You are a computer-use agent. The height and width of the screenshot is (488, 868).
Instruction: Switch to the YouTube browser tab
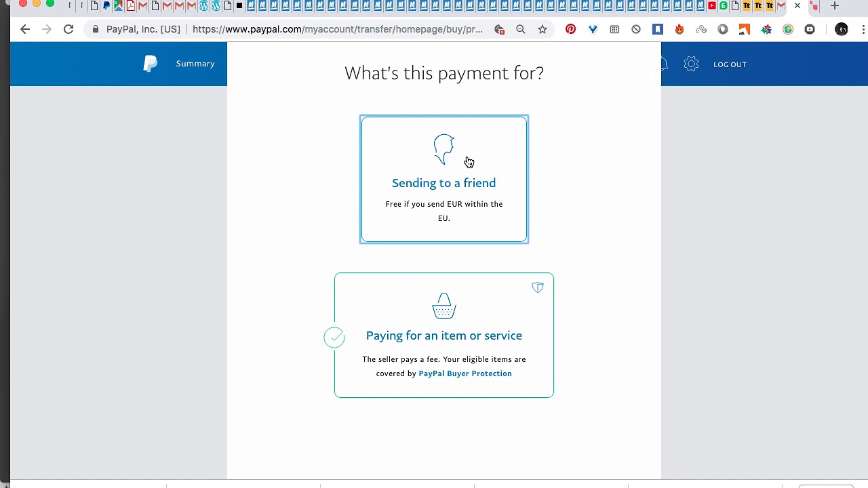click(x=711, y=5)
